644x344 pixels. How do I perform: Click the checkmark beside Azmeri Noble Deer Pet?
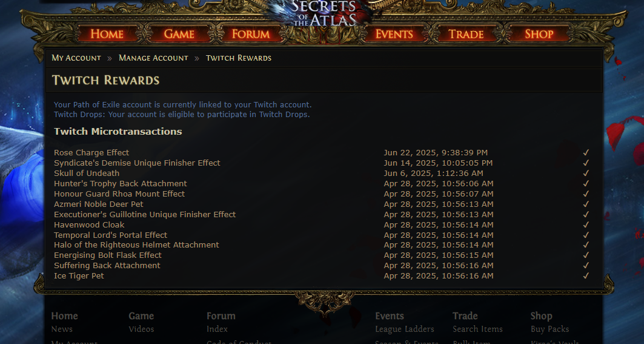[x=586, y=204]
